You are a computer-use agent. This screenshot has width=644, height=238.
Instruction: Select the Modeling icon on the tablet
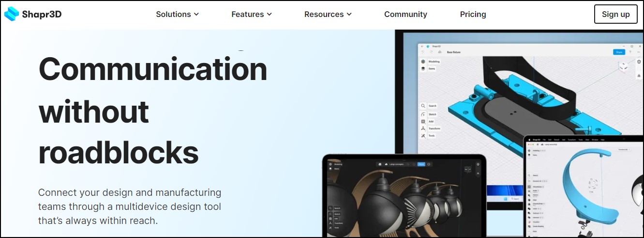[x=330, y=164]
